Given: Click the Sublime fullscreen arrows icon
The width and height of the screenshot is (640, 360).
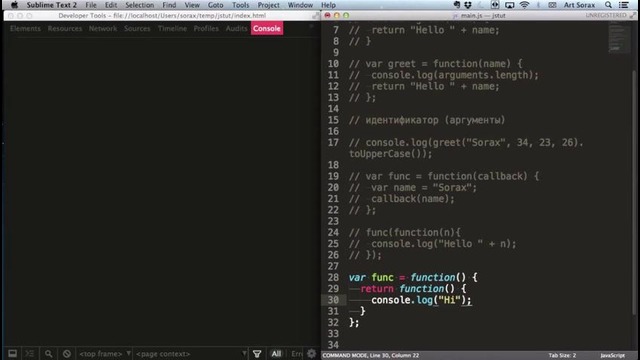Looking at the screenshot, I should click(633, 16).
